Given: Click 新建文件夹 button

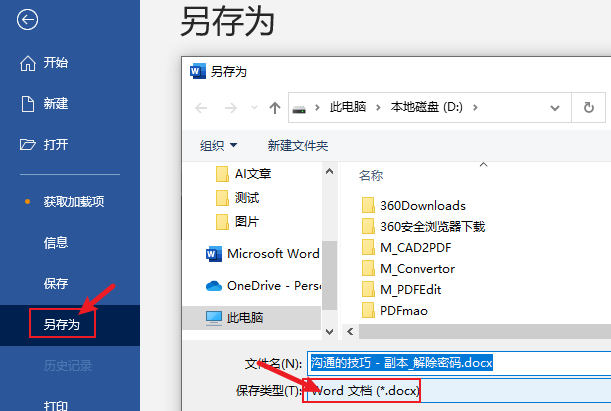Looking at the screenshot, I should (x=298, y=146).
